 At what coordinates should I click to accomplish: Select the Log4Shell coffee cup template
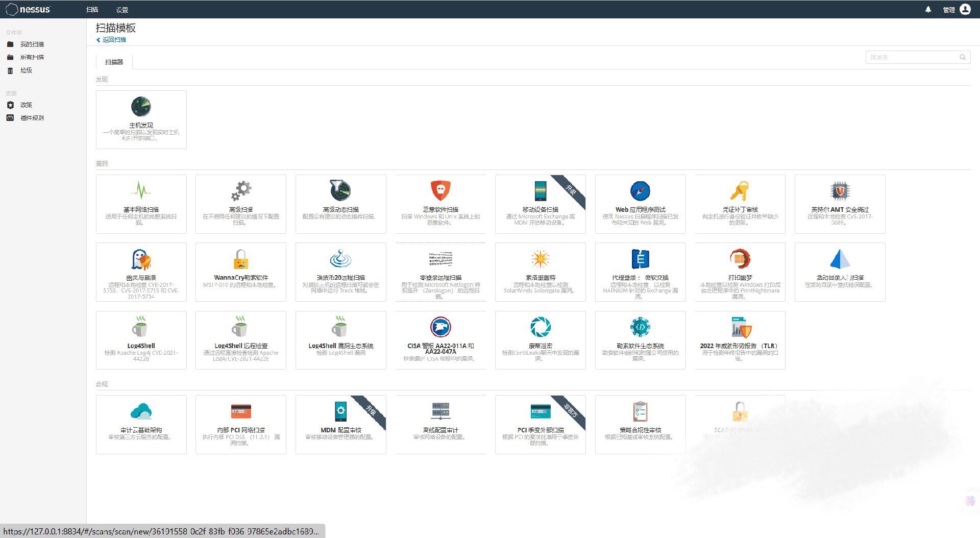tap(141, 327)
